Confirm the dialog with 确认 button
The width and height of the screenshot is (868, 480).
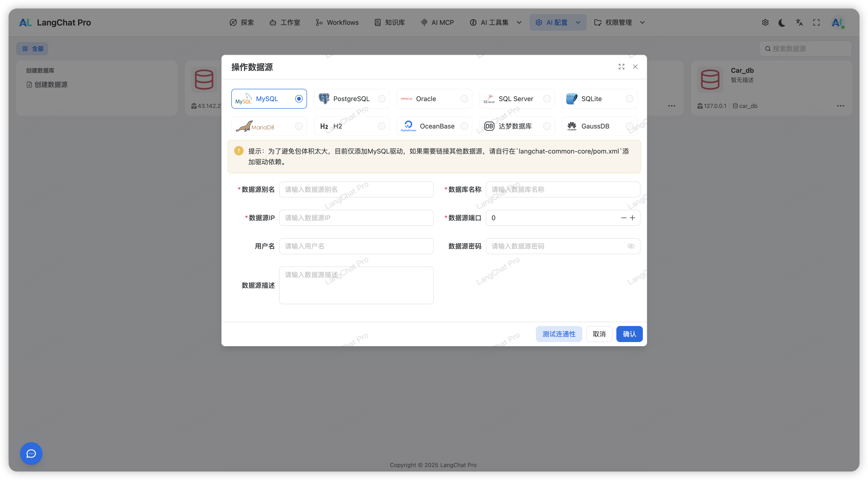[x=629, y=334]
